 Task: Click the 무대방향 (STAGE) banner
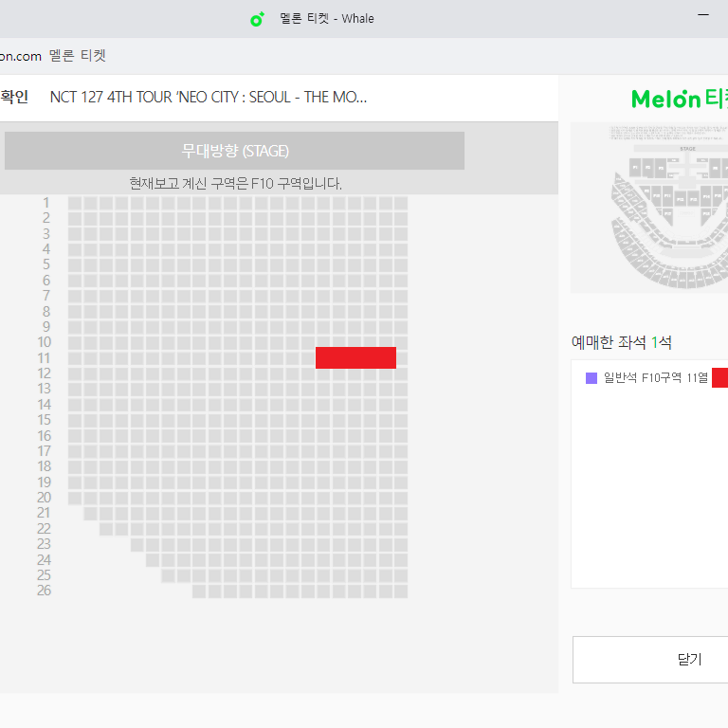coord(234,151)
